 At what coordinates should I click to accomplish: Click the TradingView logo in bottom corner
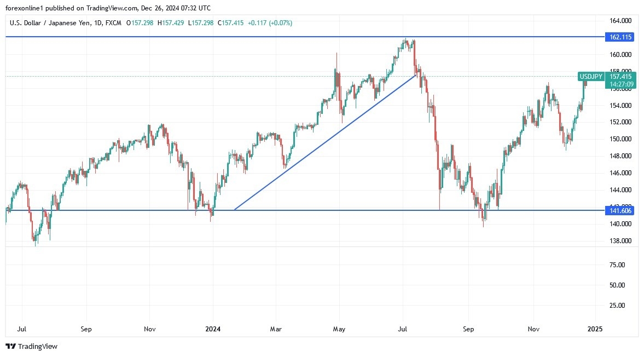31,346
